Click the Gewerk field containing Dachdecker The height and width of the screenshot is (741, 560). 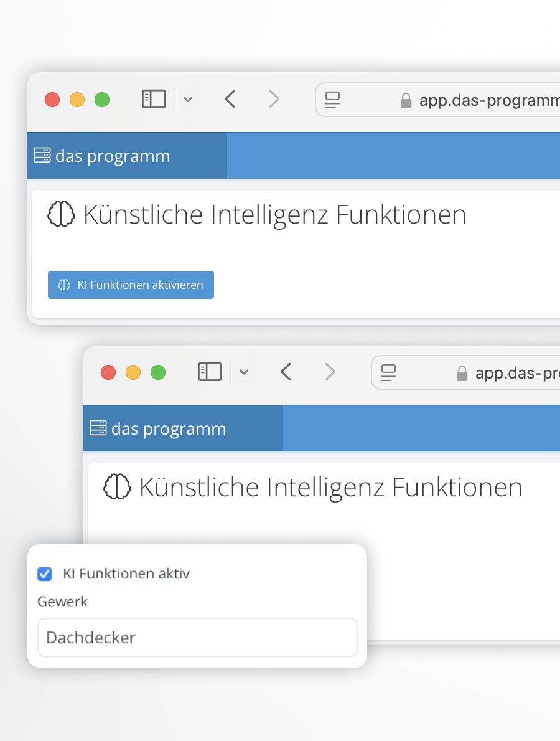pos(197,638)
